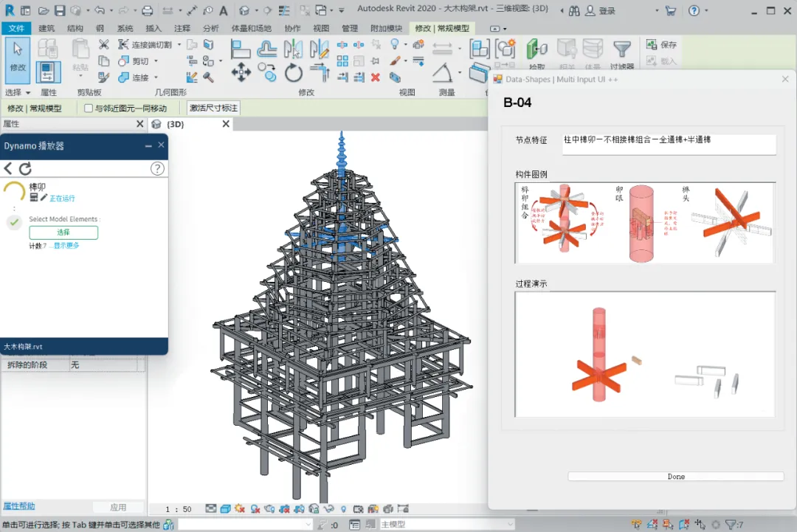Click the Done button in Data-Shapes dialog
Image resolution: width=797 pixels, height=532 pixels.
(x=675, y=477)
